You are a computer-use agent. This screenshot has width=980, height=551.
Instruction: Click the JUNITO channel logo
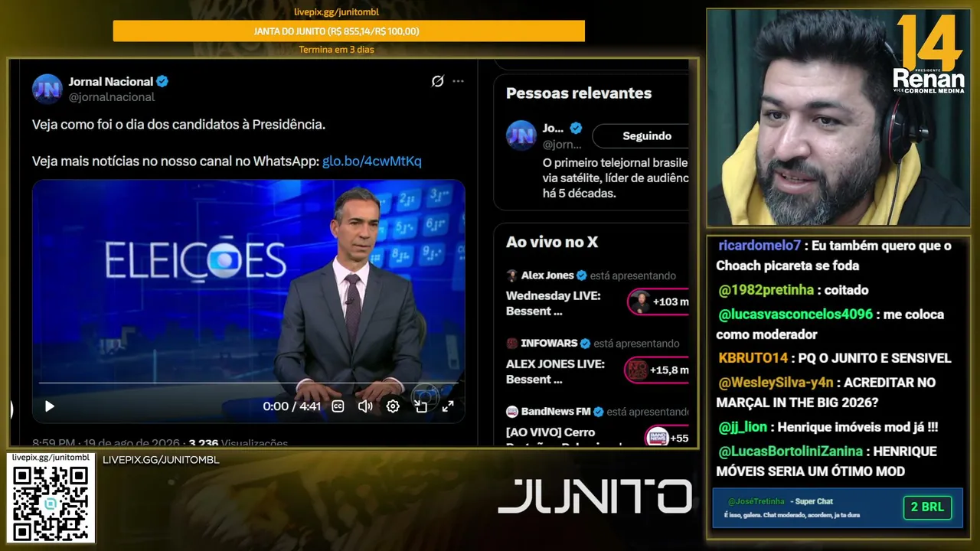595,496
